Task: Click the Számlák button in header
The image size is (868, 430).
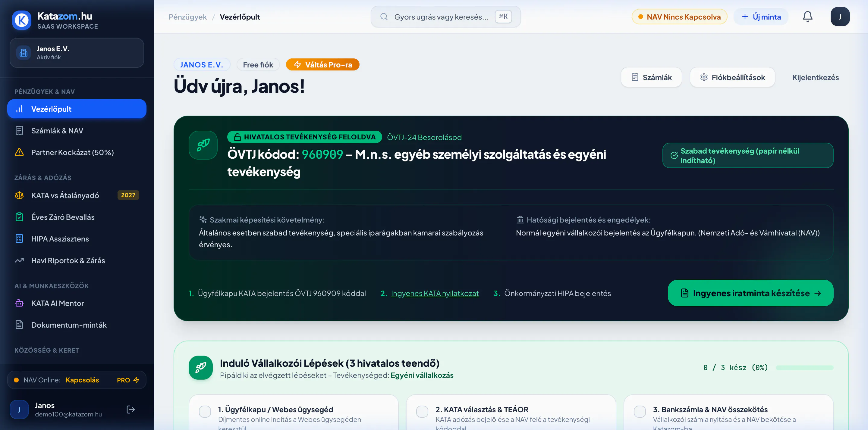Action: (651, 77)
